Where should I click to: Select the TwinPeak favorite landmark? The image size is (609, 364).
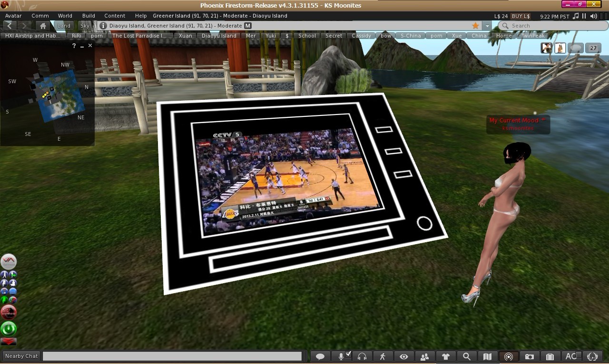533,36
